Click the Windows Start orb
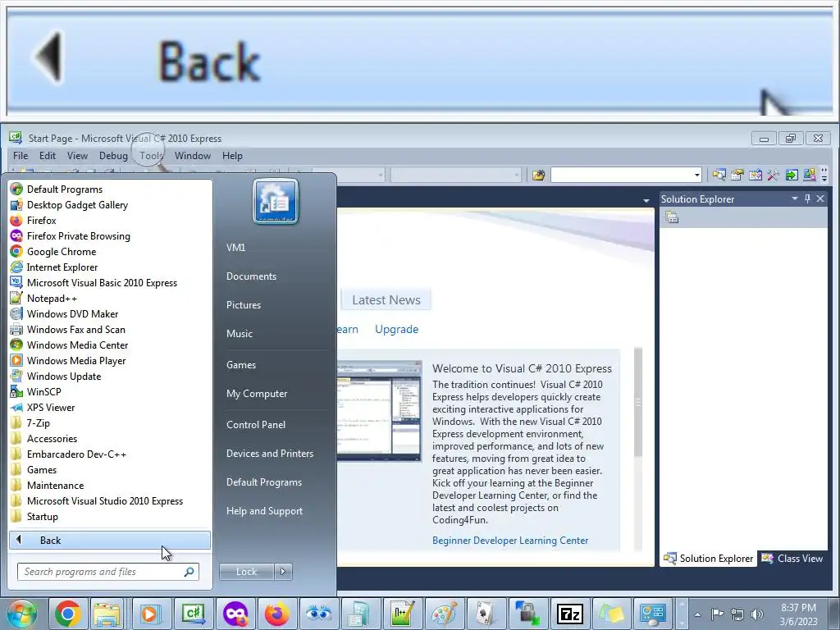The image size is (840, 630). [21, 614]
